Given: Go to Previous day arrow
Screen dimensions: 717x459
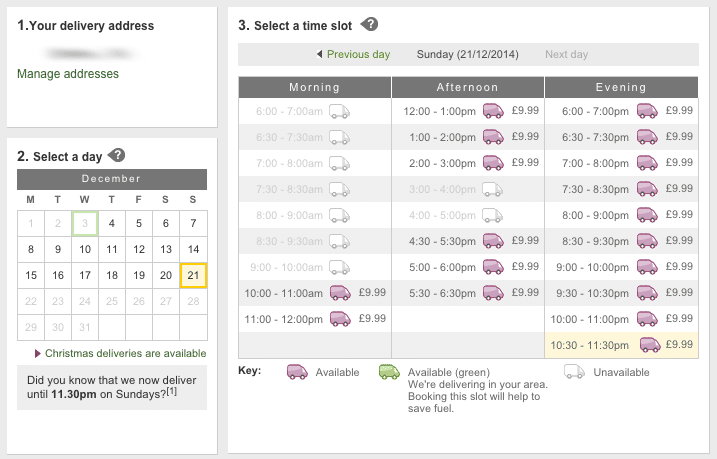Looking at the screenshot, I should (319, 54).
